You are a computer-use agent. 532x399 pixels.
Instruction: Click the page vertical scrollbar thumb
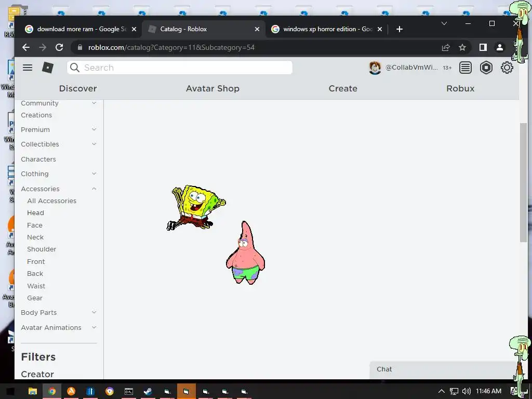click(523, 182)
